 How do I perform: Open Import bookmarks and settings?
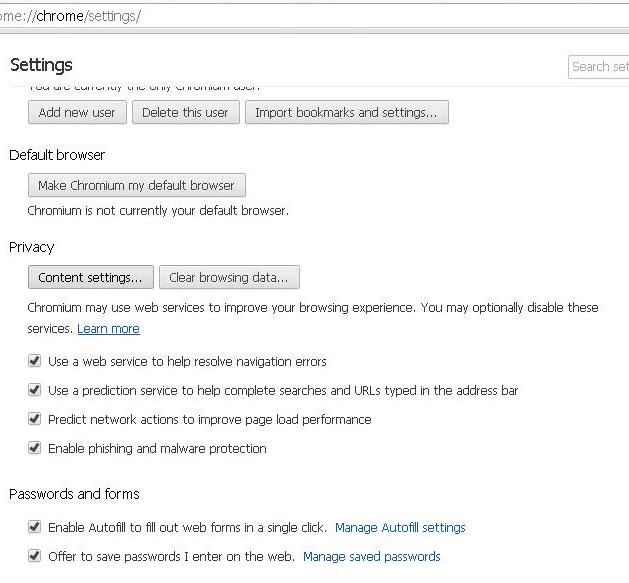coord(346,112)
